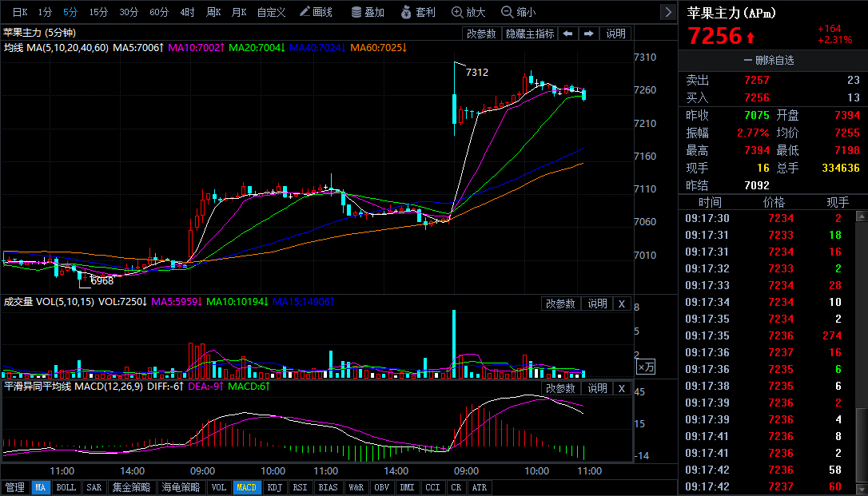Select the 画线 draw line tool
868x496 pixels.
point(316,12)
